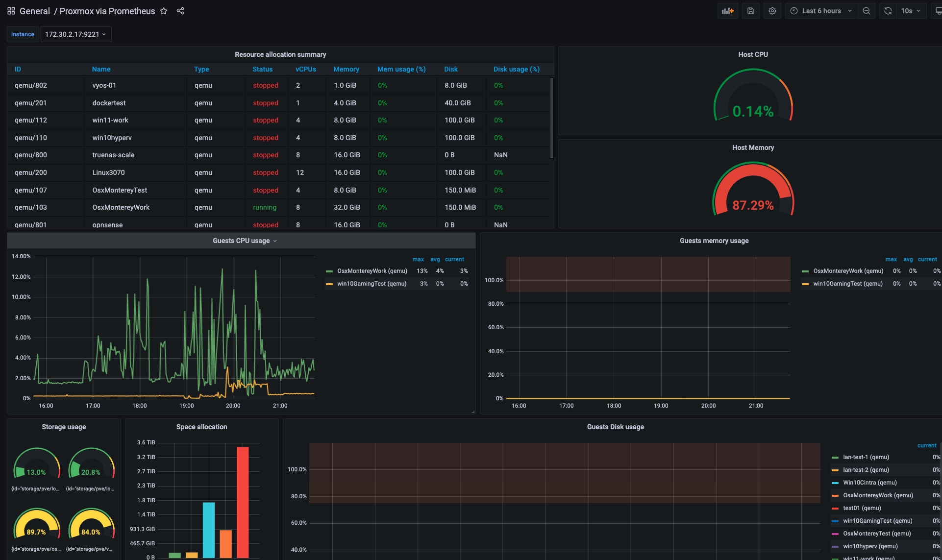Star the Proxmox via Prometheus dashboard
Viewport: 942px width, 560px height.
tap(164, 11)
